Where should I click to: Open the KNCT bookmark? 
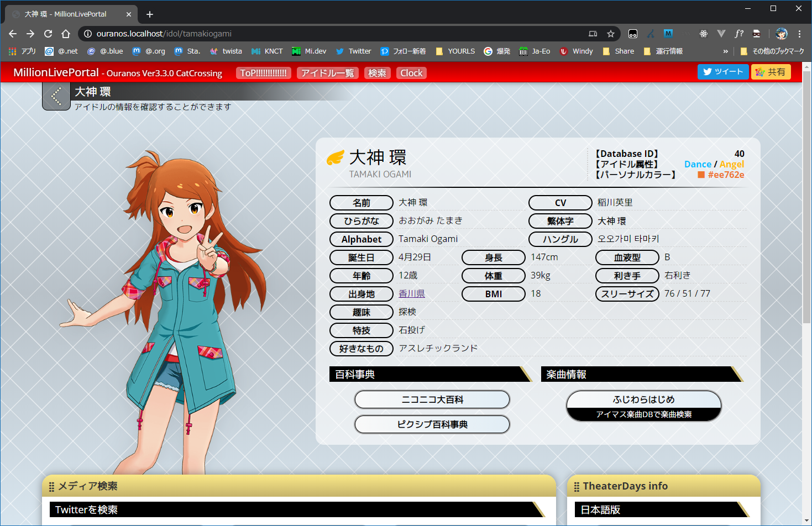pos(267,51)
